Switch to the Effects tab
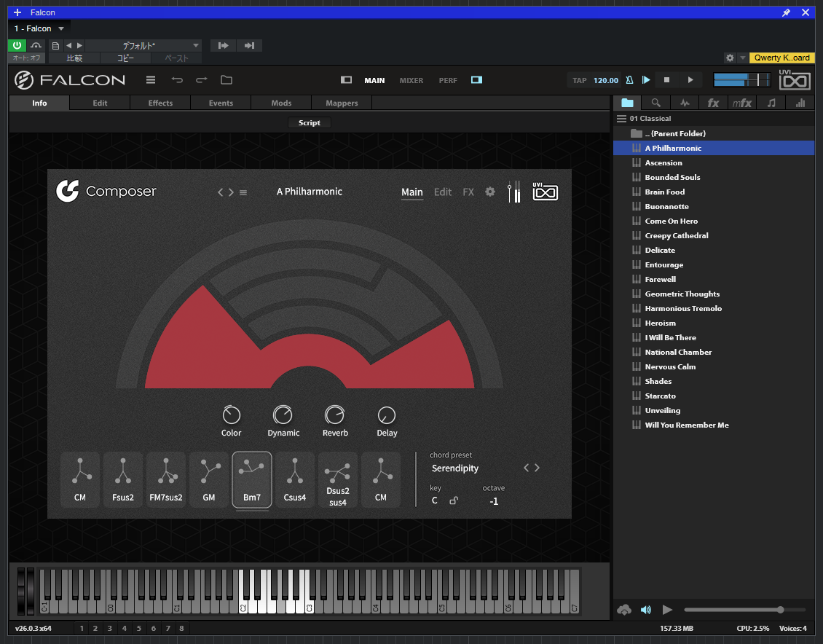 160,103
